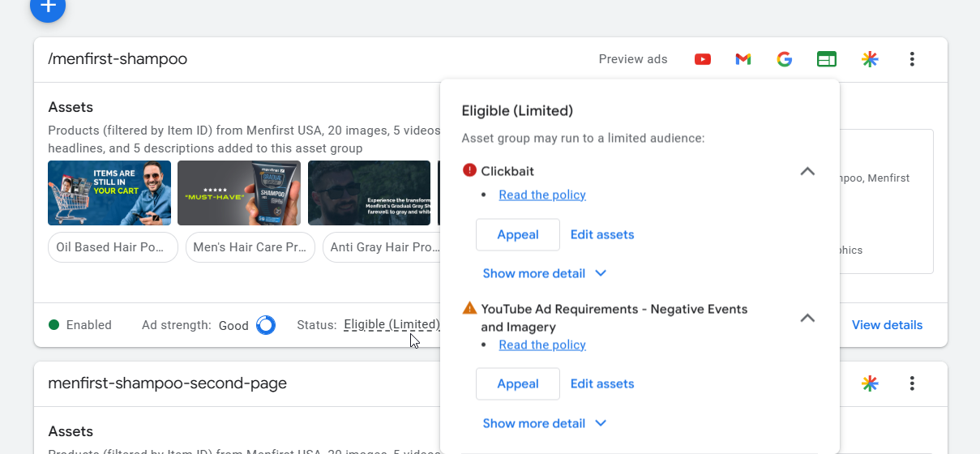Collapse the YouTube Ad Requirements section
The height and width of the screenshot is (454, 980).
point(807,318)
